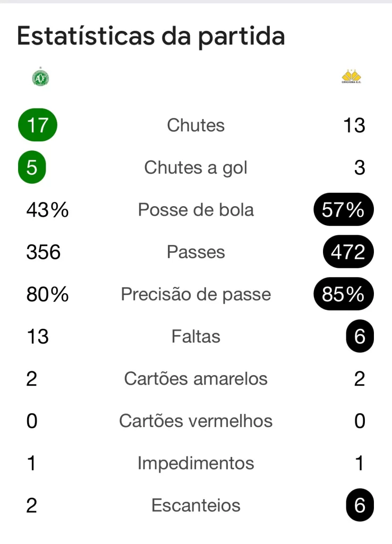Click the Escanteios stat label
The height and width of the screenshot is (544, 392).
coord(195,505)
